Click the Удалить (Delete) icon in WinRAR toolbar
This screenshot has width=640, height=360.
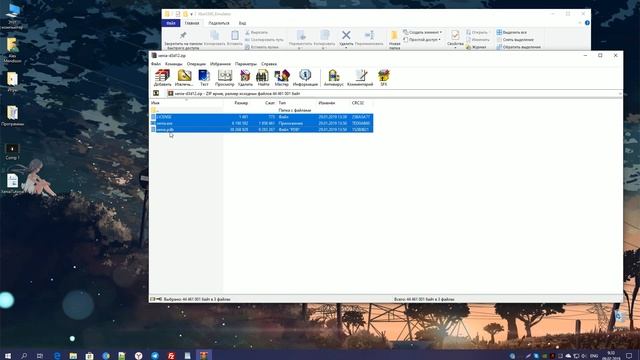(x=245, y=77)
